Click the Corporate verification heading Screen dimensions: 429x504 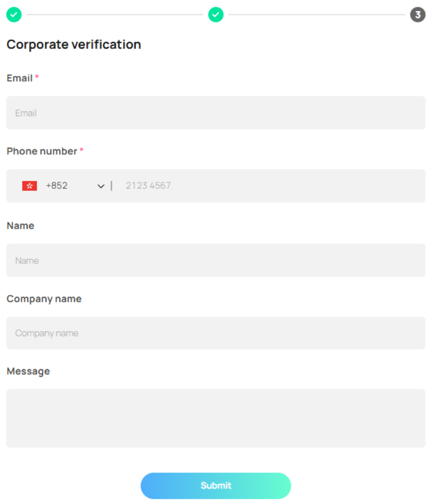point(74,45)
